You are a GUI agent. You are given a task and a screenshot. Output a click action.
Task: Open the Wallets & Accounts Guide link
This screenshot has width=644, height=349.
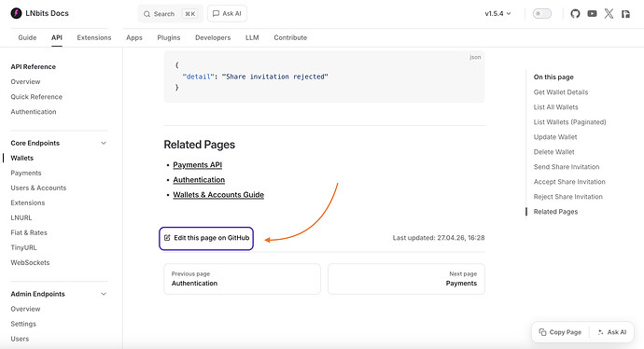[x=218, y=195]
